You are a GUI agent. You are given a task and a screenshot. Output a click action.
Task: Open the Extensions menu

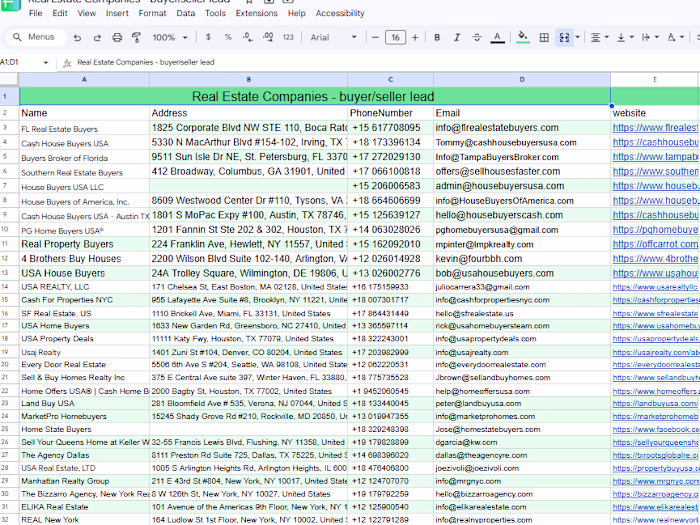[x=257, y=13]
